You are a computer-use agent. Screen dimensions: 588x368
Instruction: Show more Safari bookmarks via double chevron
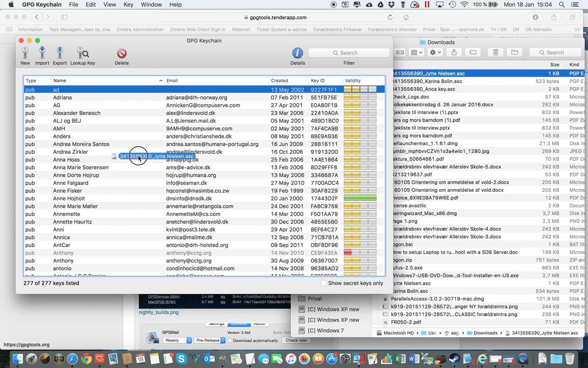pyautogui.click(x=577, y=29)
